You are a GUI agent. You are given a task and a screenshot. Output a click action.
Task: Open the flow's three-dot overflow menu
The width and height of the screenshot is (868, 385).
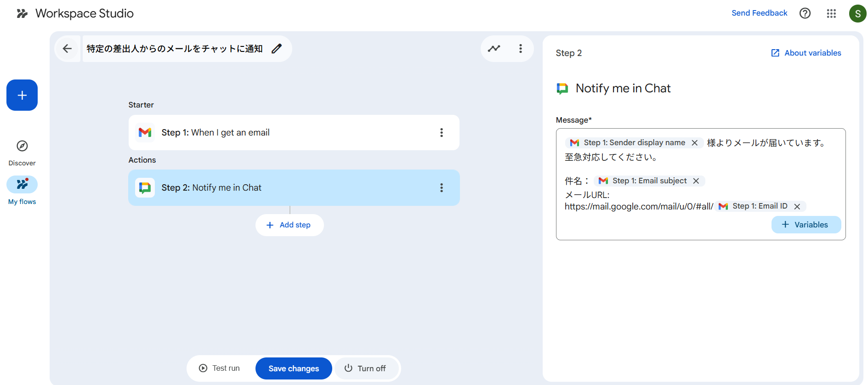coord(521,49)
